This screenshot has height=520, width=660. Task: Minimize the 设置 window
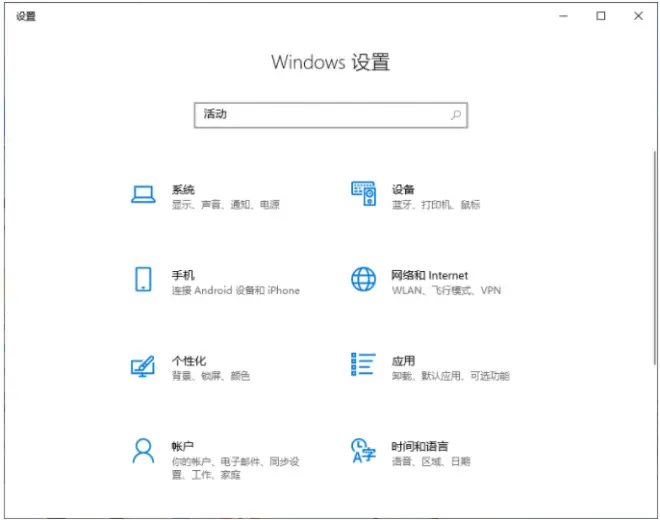[x=563, y=16]
